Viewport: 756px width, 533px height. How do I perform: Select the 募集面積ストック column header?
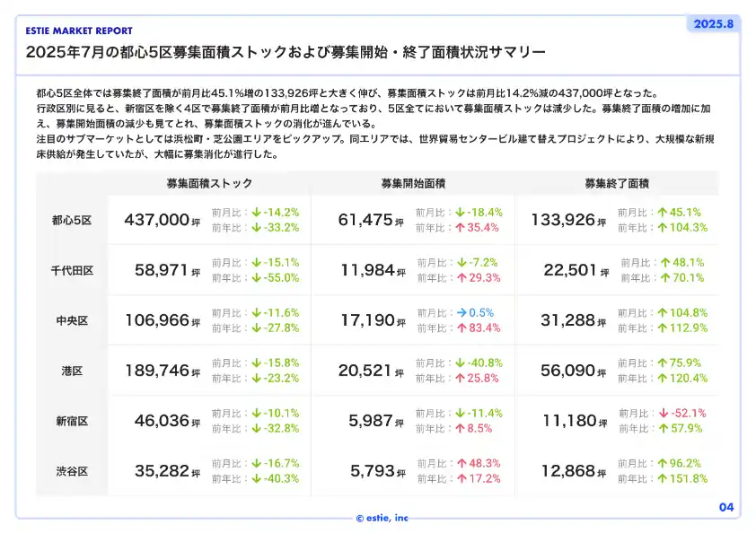click(x=209, y=184)
